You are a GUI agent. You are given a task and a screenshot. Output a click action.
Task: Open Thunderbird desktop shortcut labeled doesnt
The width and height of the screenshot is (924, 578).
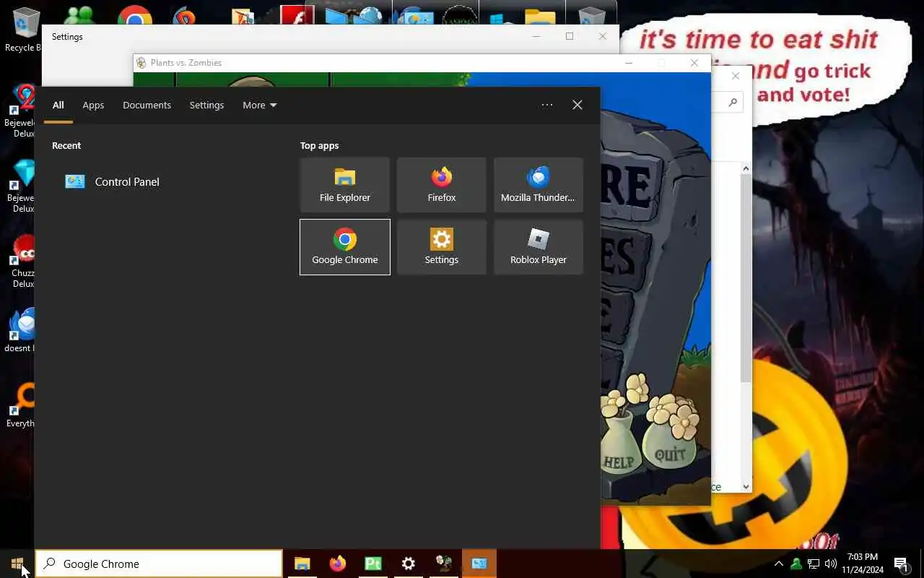(22, 331)
